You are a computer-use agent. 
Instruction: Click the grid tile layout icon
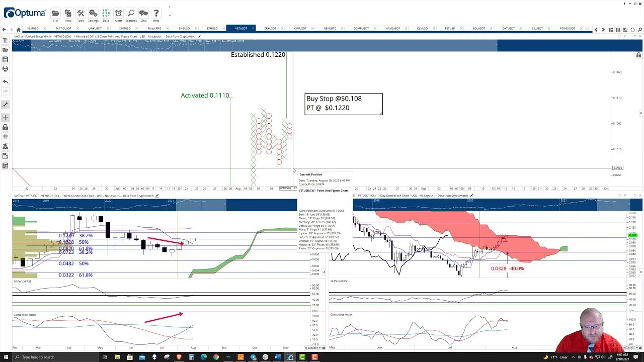(618, 30)
